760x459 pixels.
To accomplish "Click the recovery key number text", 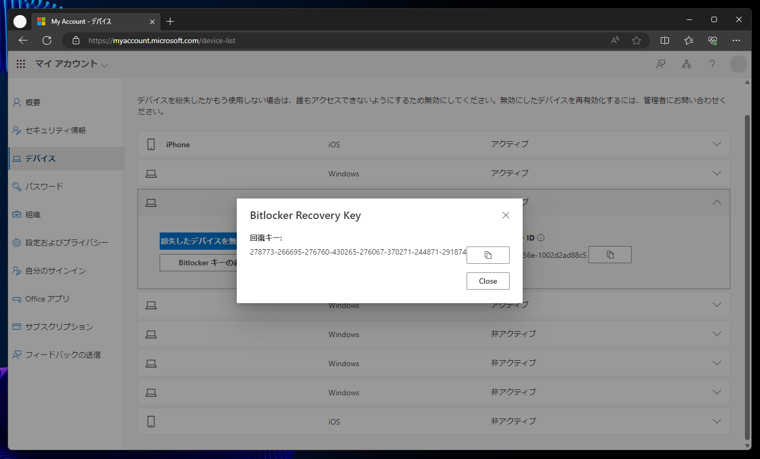I will coord(358,252).
